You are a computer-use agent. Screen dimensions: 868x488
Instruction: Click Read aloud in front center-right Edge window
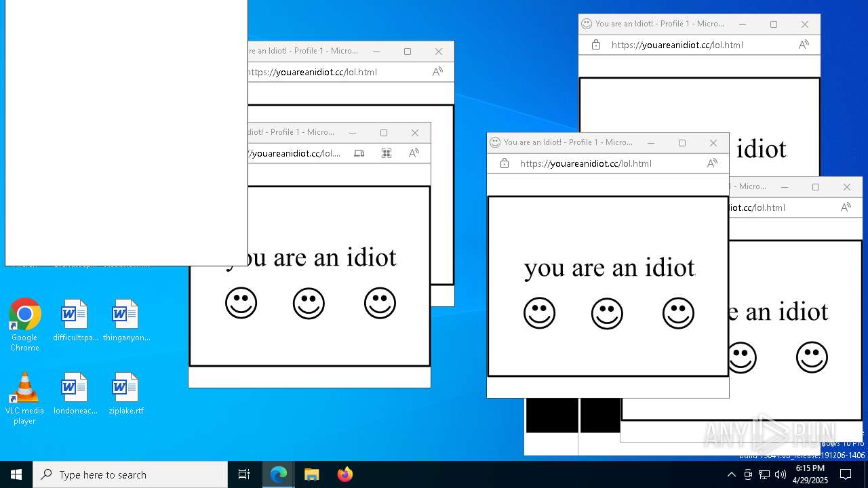click(712, 163)
